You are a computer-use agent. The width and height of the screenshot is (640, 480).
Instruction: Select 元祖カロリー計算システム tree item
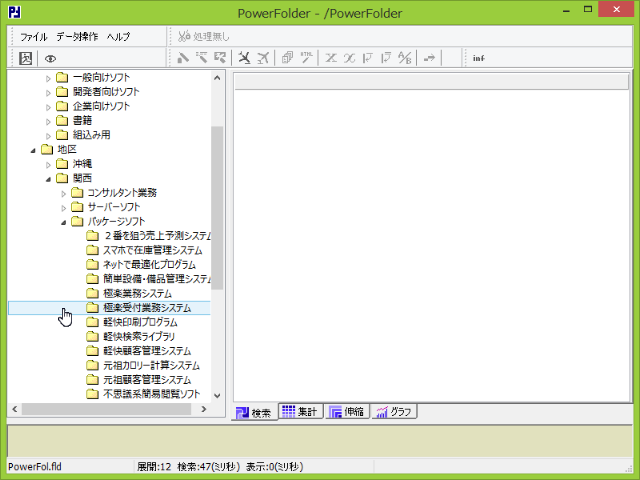[151, 365]
